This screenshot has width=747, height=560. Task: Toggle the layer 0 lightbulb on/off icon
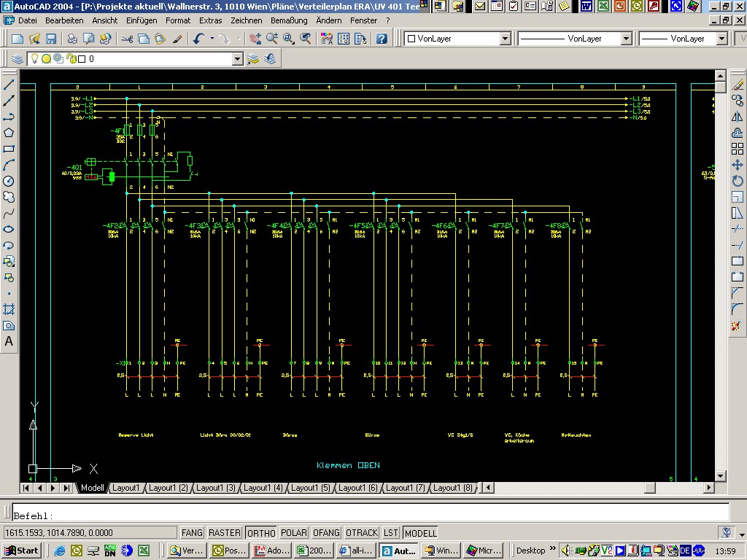[34, 58]
